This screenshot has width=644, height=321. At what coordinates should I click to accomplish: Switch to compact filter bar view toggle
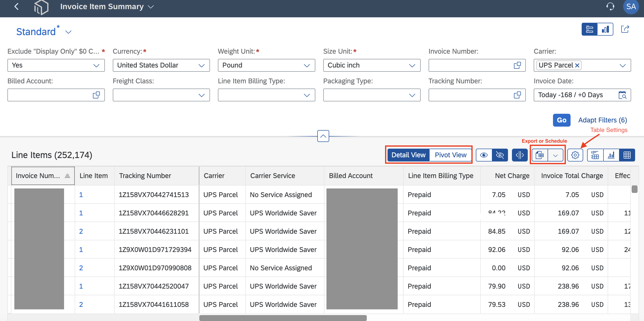click(590, 29)
